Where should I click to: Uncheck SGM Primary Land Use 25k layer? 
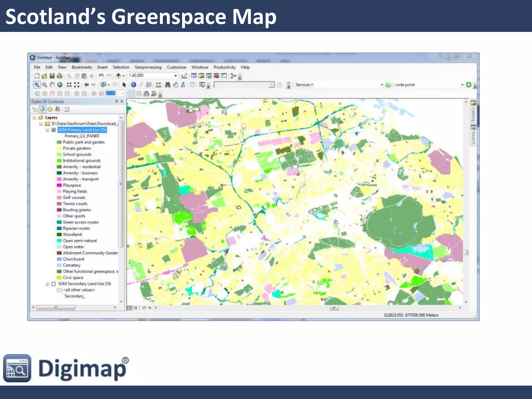[x=54, y=130]
